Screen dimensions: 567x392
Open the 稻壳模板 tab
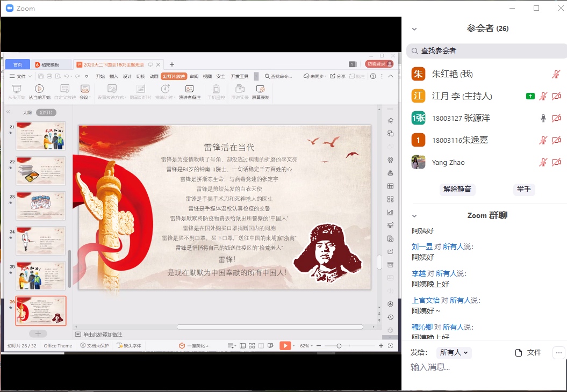click(51, 64)
